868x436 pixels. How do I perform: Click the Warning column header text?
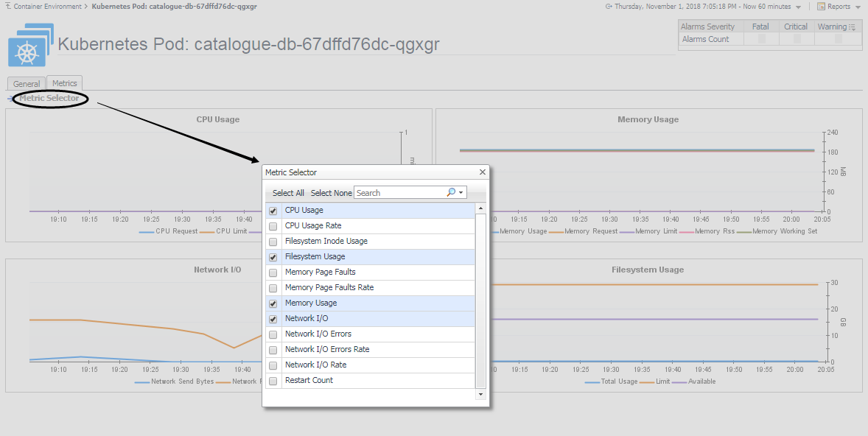[832, 27]
